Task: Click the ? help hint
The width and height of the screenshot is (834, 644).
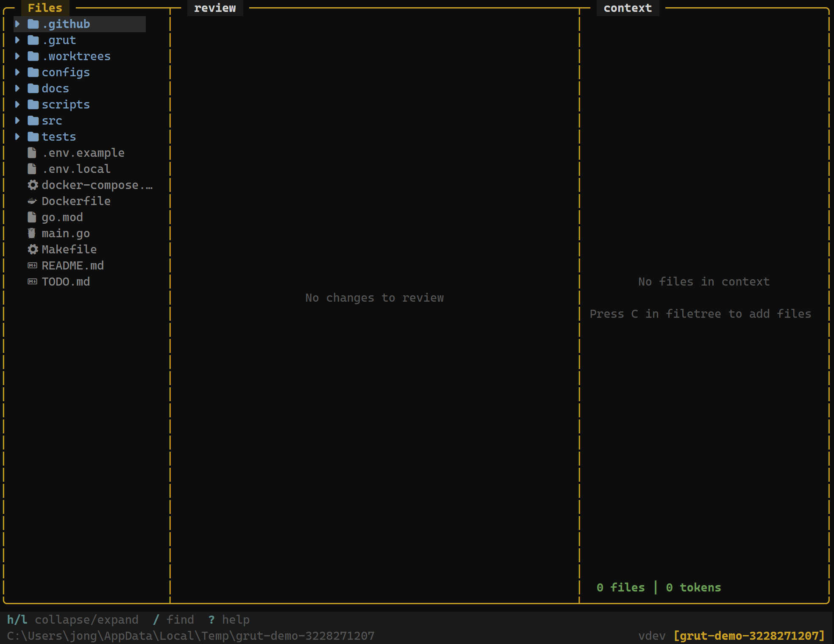Action: pos(229,620)
